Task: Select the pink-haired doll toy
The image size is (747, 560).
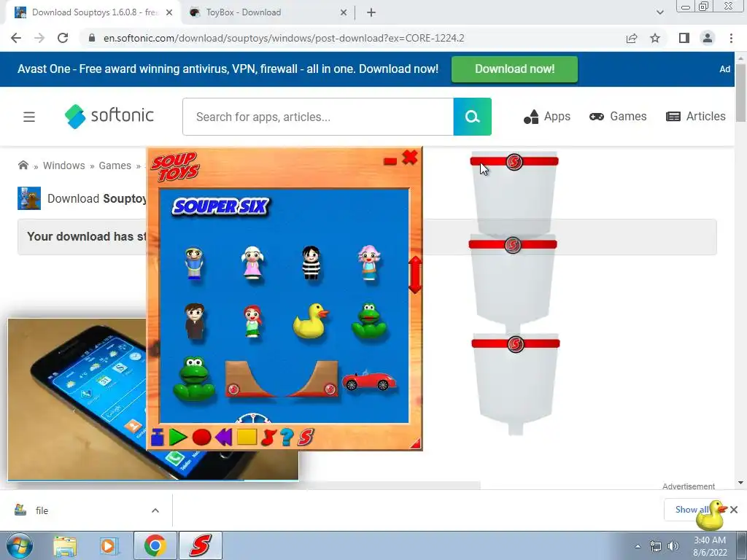Action: 369,262
